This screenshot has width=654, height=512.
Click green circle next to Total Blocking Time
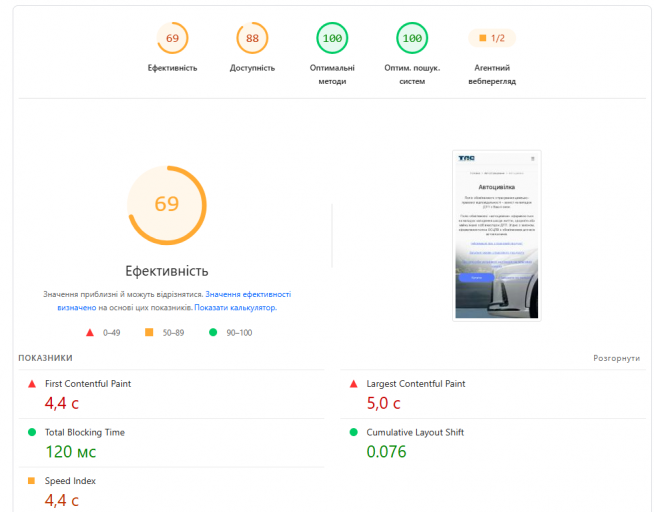[32, 432]
